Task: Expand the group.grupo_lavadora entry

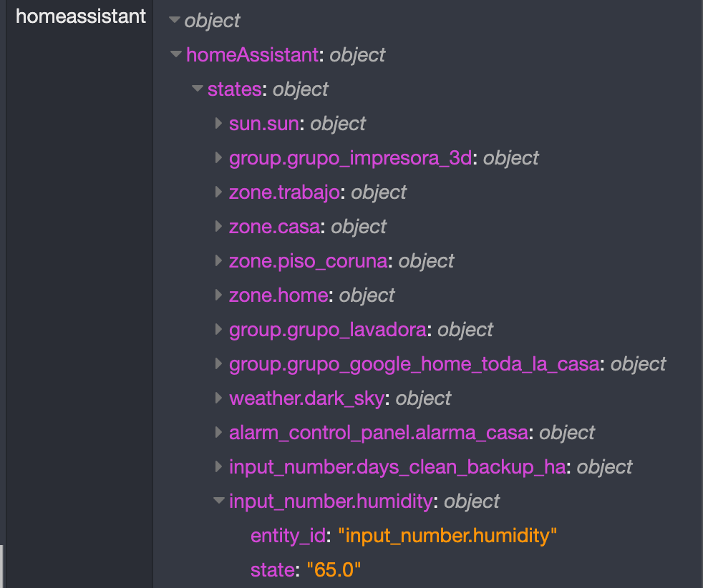Action: pyautogui.click(x=218, y=329)
